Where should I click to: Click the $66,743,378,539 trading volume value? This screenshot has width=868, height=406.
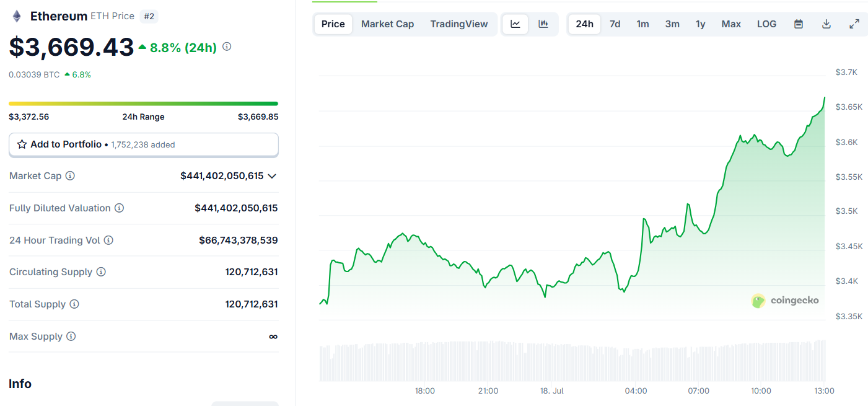pyautogui.click(x=239, y=240)
